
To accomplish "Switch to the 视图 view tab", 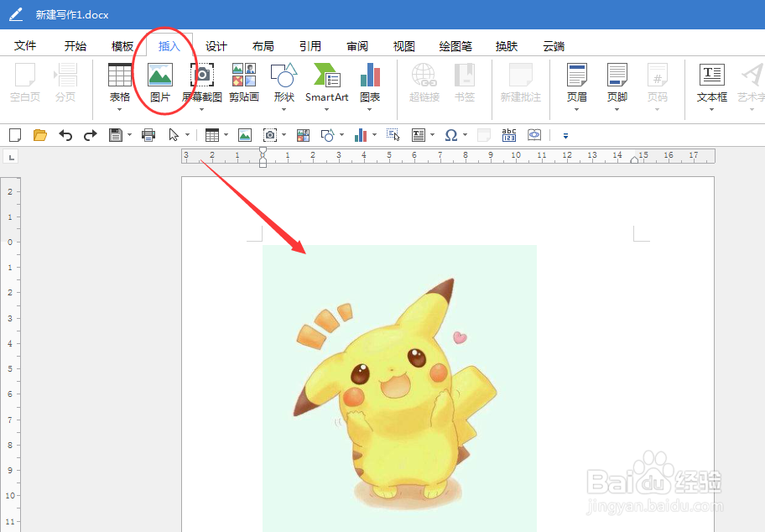I will point(404,46).
